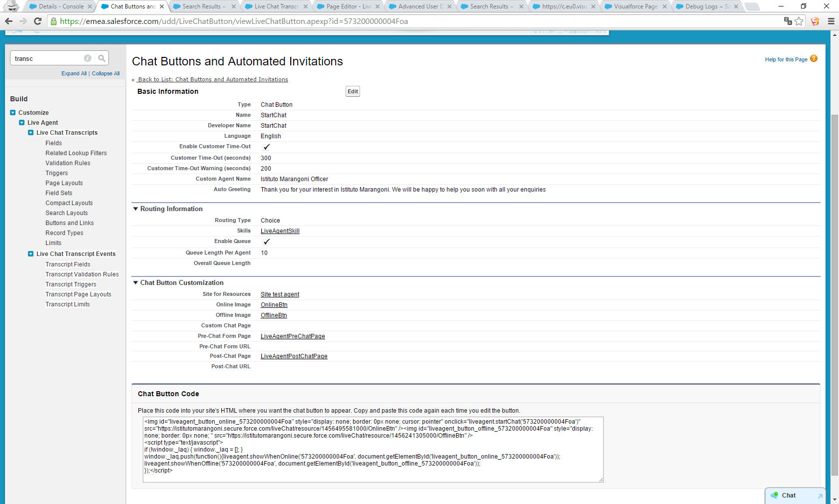Image resolution: width=839 pixels, height=504 pixels.
Task: Open Buttons and Links in sidebar
Action: click(x=69, y=223)
